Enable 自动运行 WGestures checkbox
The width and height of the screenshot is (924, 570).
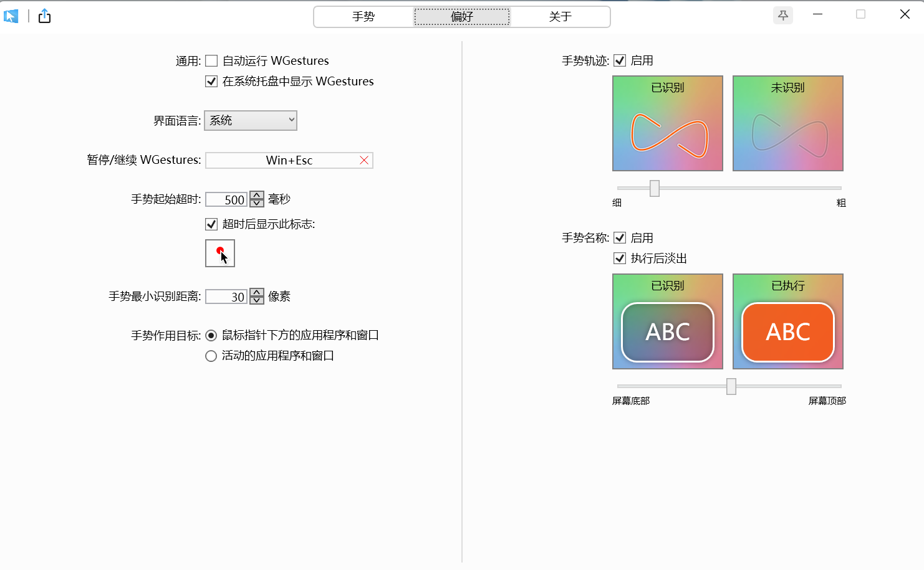(x=211, y=60)
